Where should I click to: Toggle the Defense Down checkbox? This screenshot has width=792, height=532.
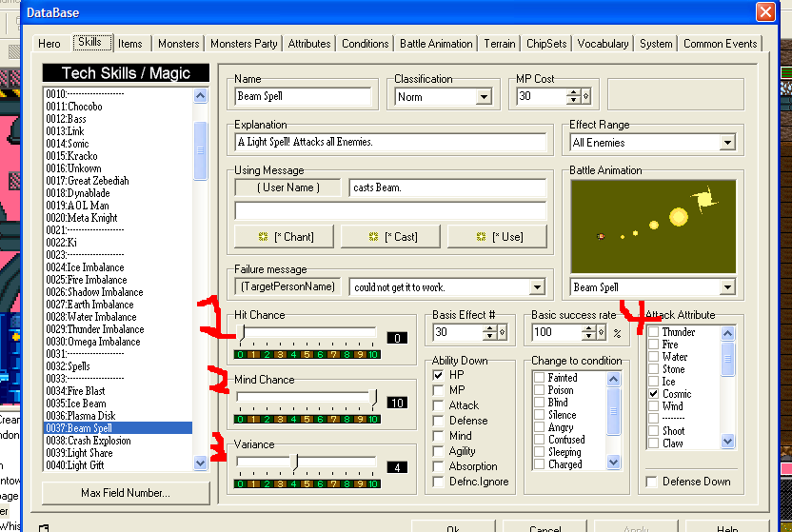(652, 482)
